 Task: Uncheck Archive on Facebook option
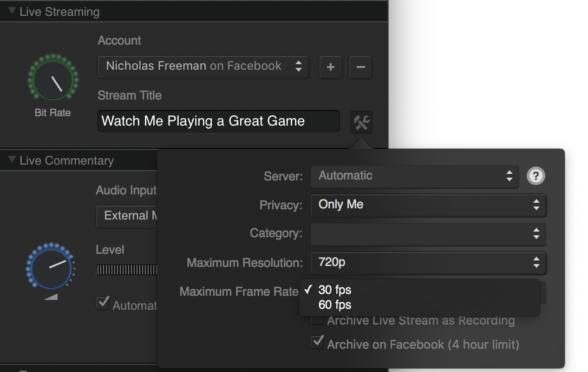[317, 342]
